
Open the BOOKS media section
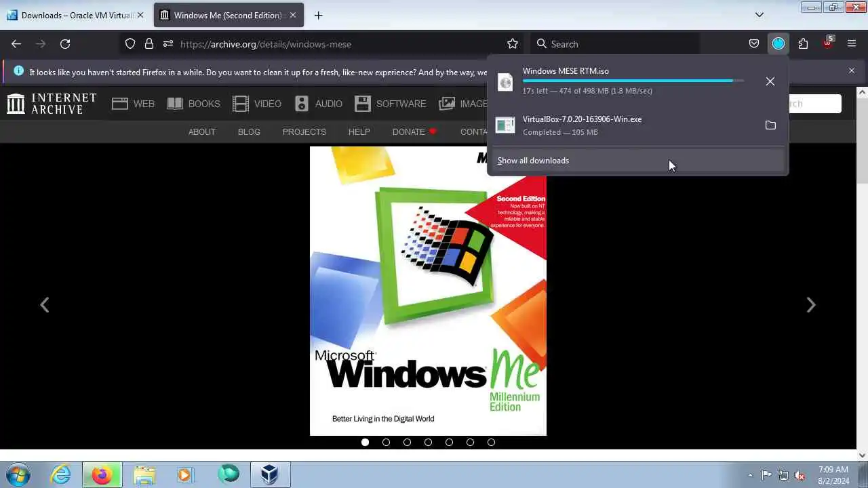(x=194, y=104)
